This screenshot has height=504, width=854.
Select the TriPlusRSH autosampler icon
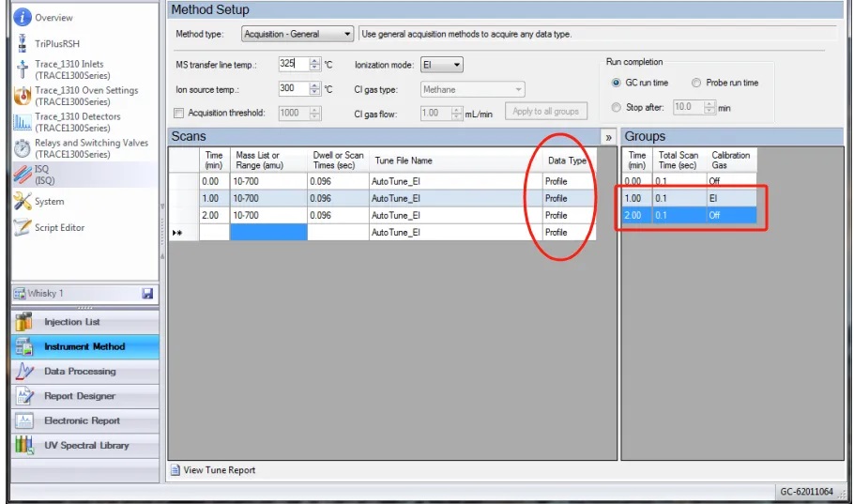(22, 43)
